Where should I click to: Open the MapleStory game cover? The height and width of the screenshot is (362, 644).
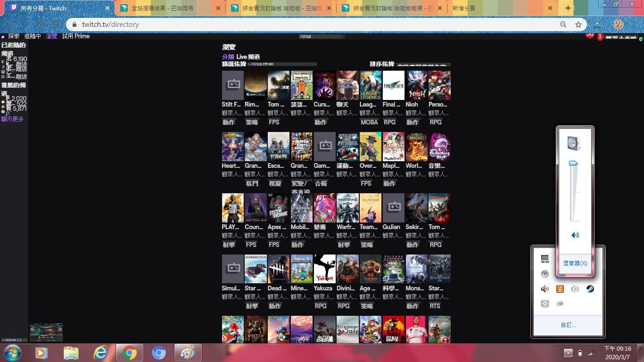pos(394,147)
